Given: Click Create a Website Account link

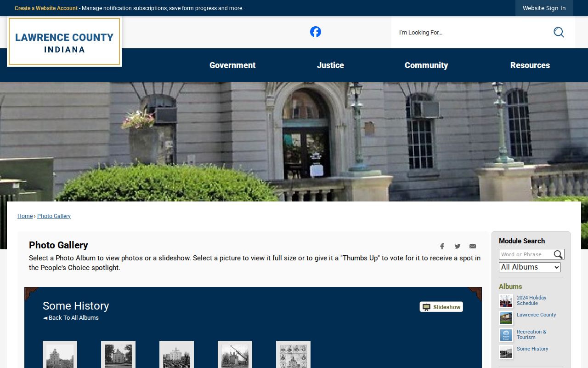Looking at the screenshot, I should [46, 8].
